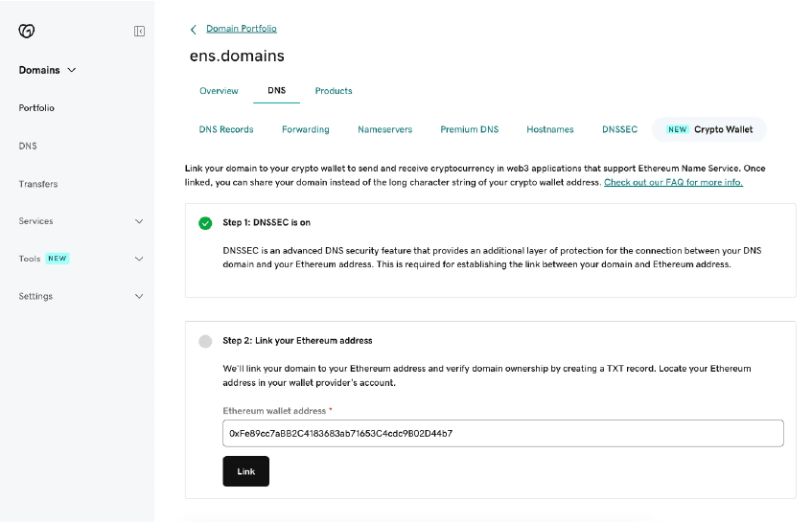Expand the Tools section chevron
Image resolution: width=812 pixels, height=522 pixels.
139,259
